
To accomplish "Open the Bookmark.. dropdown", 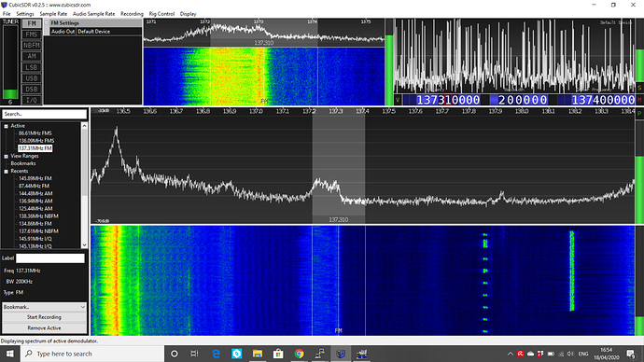I will tap(45, 307).
